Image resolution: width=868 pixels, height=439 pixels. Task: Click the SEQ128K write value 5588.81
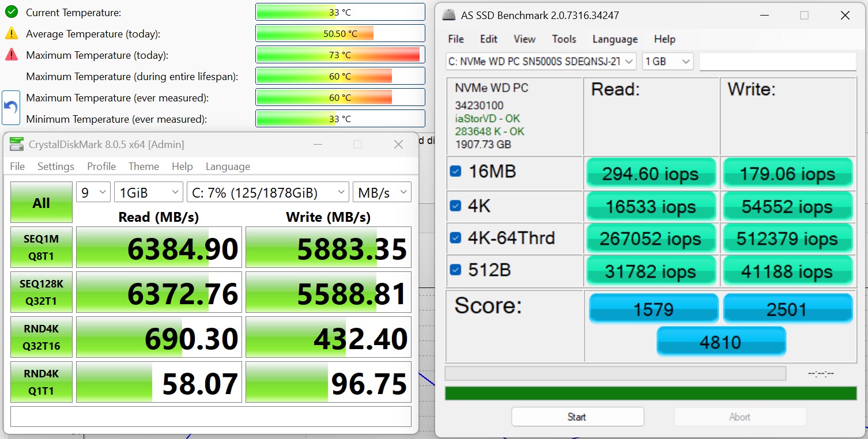tap(329, 292)
